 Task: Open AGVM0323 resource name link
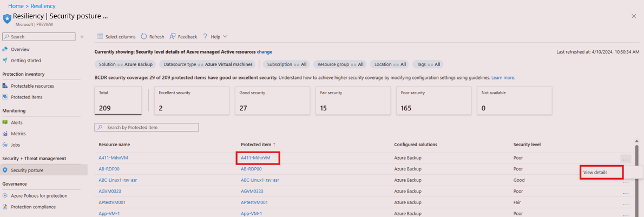(x=110, y=191)
